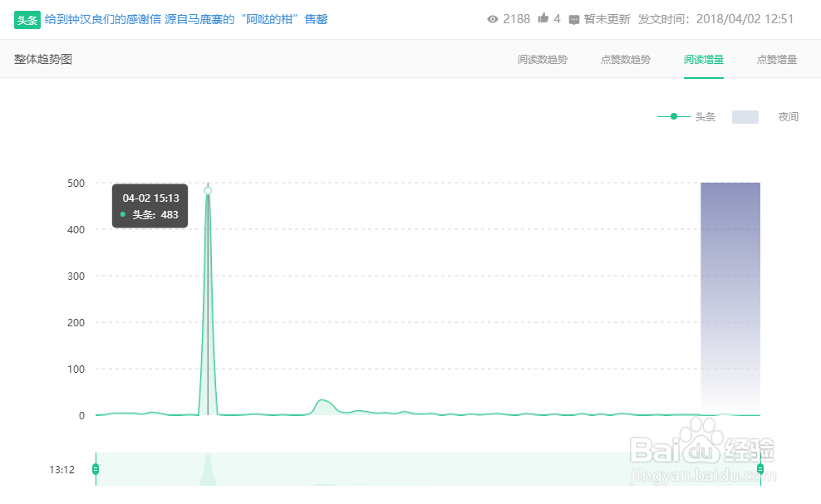Click the 04-02 15:13 tooltip box
The height and width of the screenshot is (504, 821).
point(150,206)
